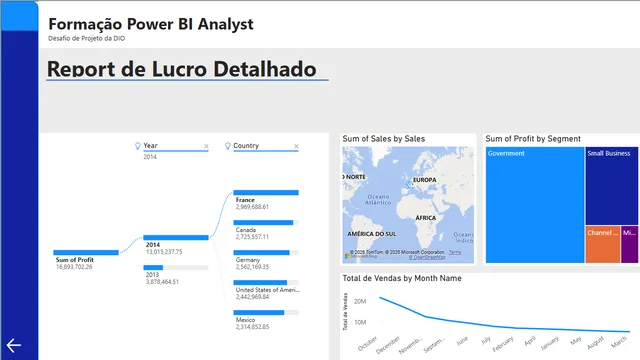Click the ÁFRICA label on the map

pos(426,218)
